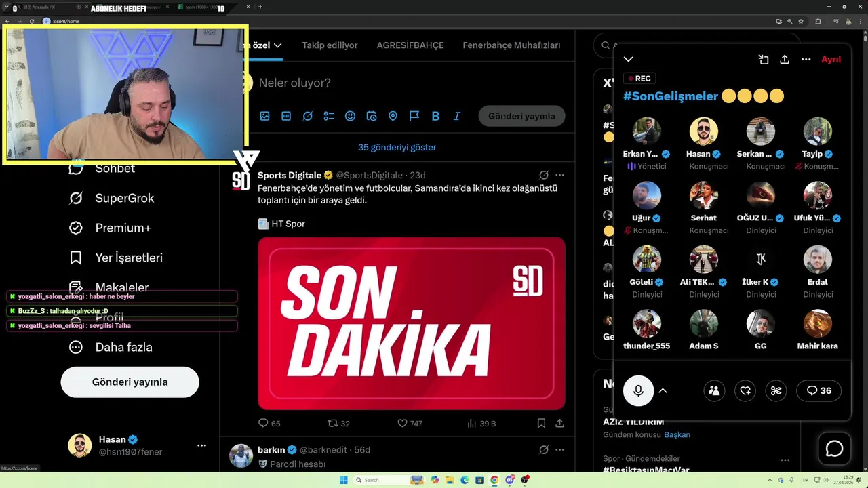Open more options on barkın post

click(x=559, y=449)
